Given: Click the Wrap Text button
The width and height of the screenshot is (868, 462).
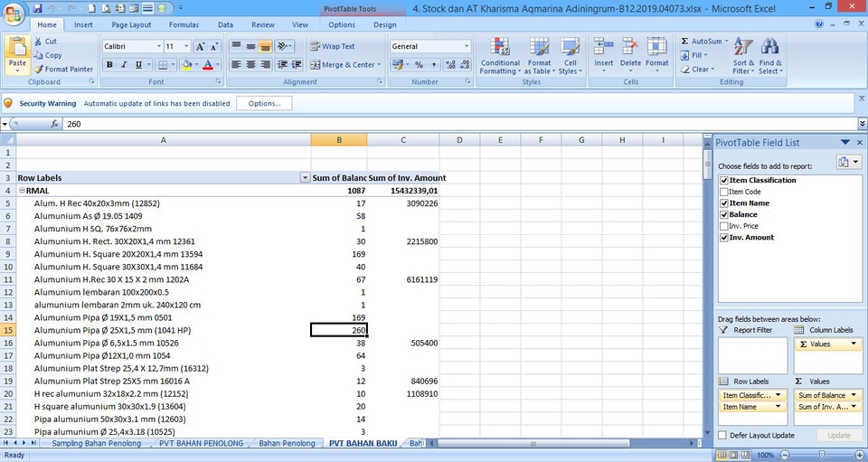Looking at the screenshot, I should [332, 46].
